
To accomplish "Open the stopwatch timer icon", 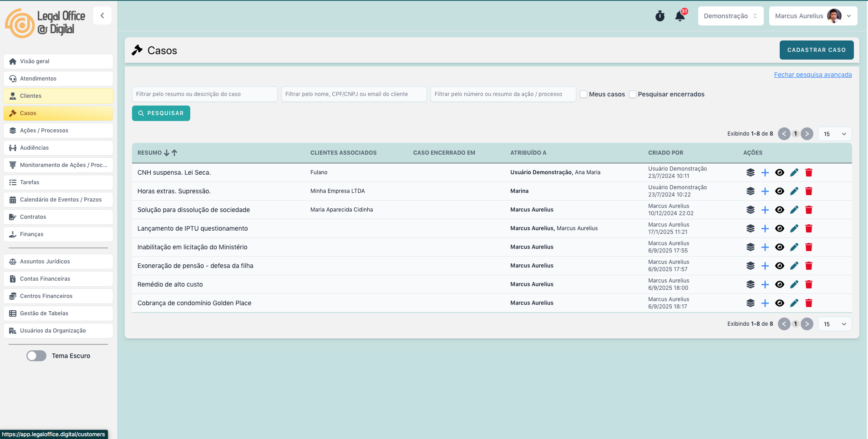I will (x=660, y=16).
